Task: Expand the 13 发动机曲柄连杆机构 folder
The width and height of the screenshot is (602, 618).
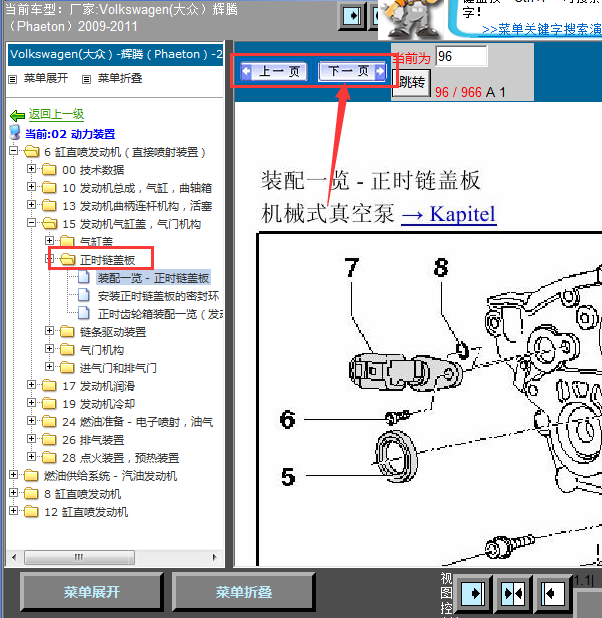Action: [31, 205]
